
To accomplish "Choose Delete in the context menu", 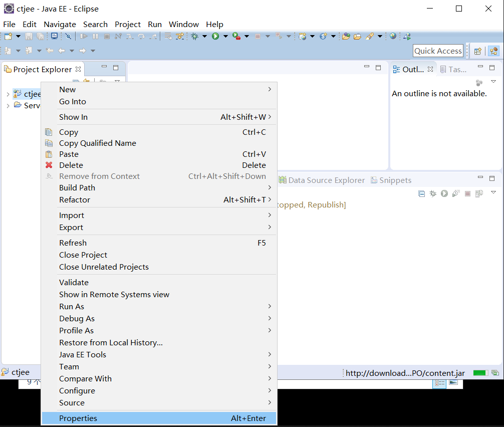I will point(159,165).
